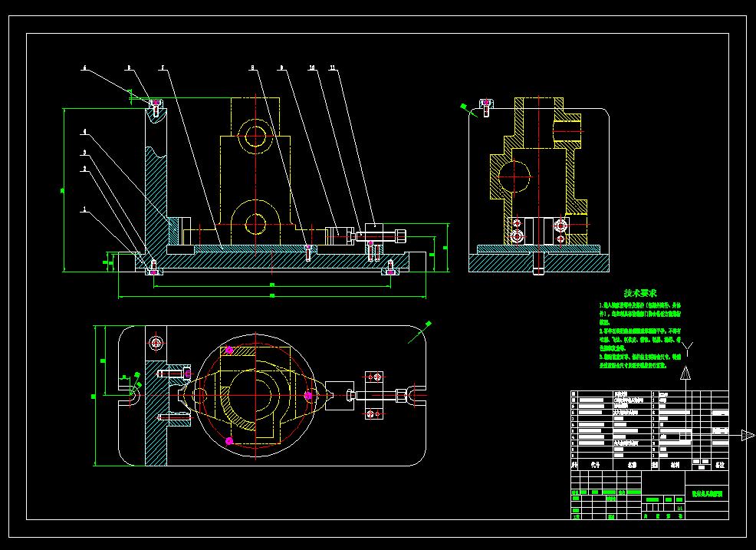Click the "技术要求" heading text
Viewport: 756px width, 550px height.
[640, 293]
